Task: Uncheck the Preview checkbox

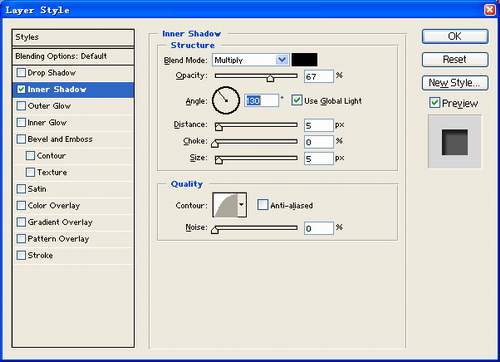Action: pyautogui.click(x=434, y=103)
